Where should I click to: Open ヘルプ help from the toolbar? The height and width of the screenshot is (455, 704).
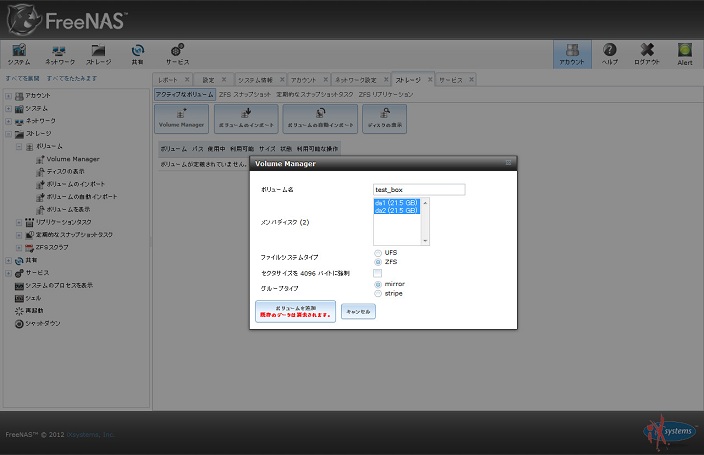(609, 54)
